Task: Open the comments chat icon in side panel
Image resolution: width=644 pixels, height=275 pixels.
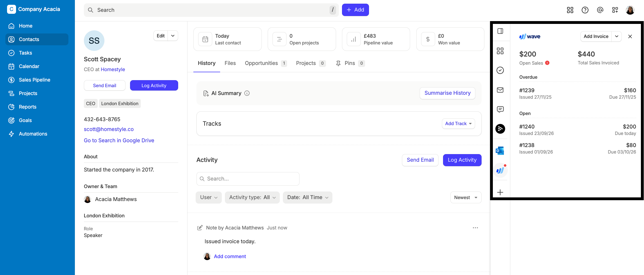Action: tap(500, 109)
